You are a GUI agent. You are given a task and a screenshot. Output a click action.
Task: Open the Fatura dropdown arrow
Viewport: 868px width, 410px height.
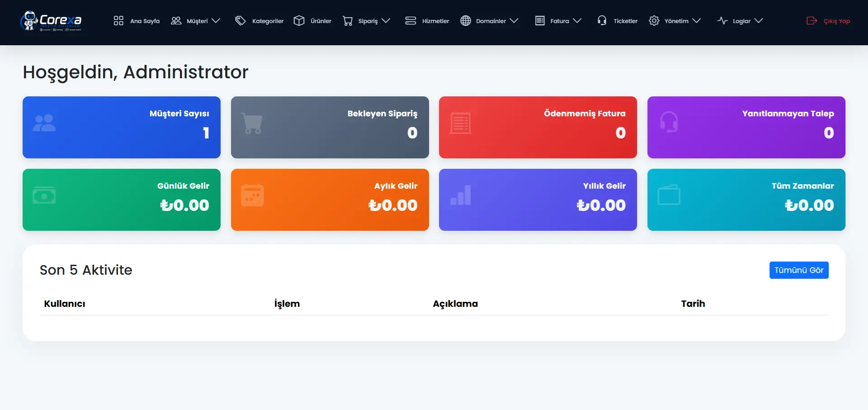[577, 21]
